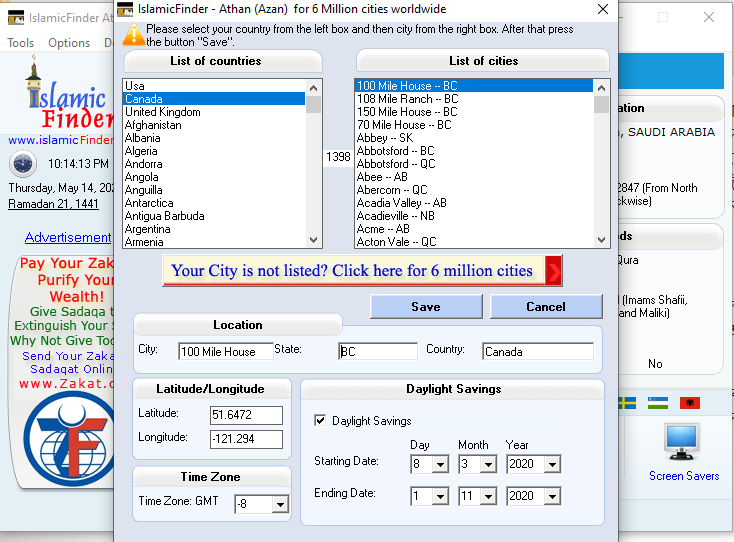734x542 pixels.
Task: Open Starting Date day dropdown
Action: tap(440, 464)
